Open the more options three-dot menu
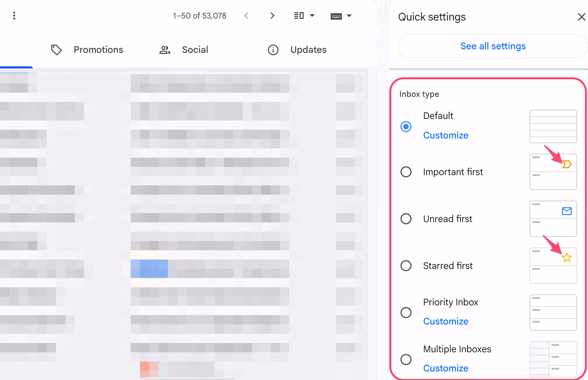Viewport: 588px width, 380px height. 14,16
